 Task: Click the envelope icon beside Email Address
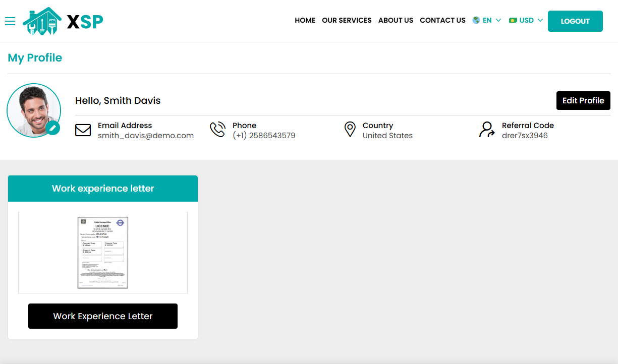tap(83, 130)
